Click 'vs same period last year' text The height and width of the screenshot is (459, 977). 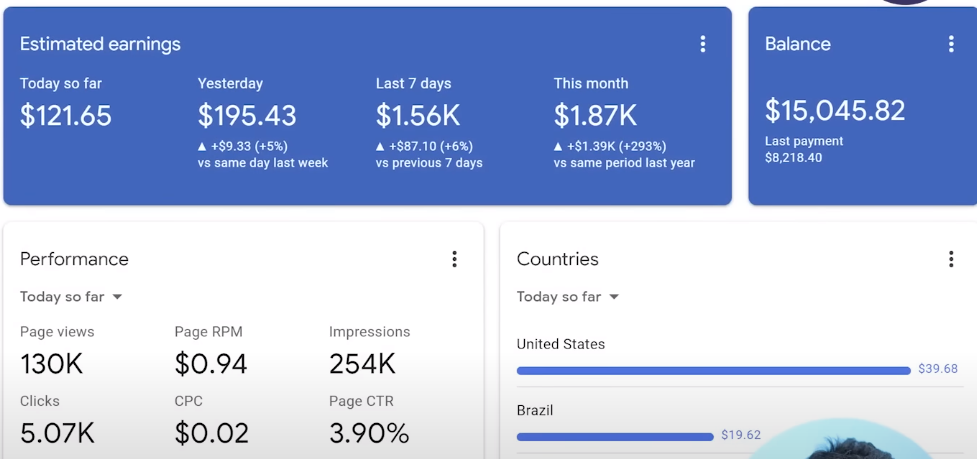(624, 163)
